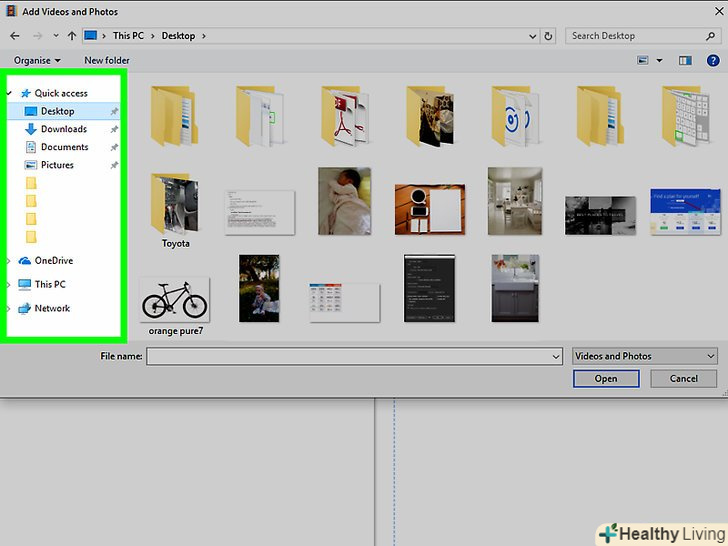Expand the This PC tree node
The width and height of the screenshot is (728, 546).
9,285
